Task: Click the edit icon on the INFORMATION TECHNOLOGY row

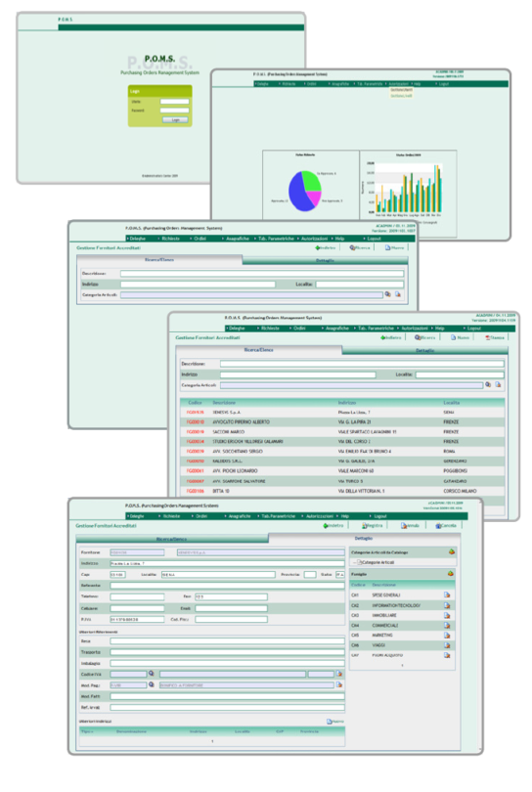Action: coord(447,605)
